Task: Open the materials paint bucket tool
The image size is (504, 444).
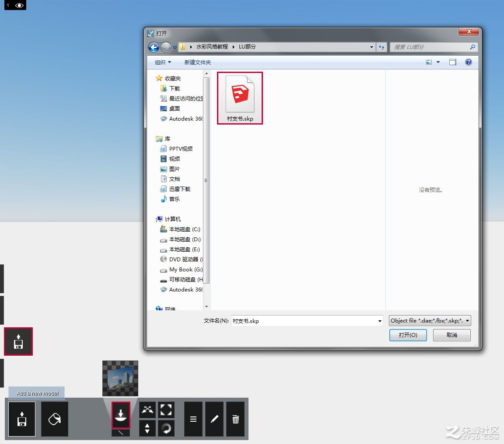Action: coord(55,419)
